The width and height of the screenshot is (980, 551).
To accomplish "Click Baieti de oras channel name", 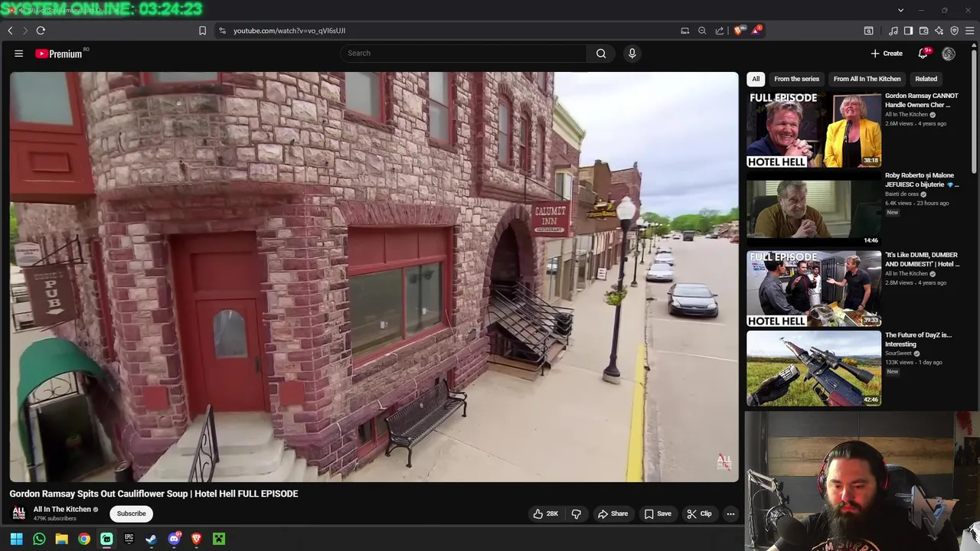I will tap(901, 194).
